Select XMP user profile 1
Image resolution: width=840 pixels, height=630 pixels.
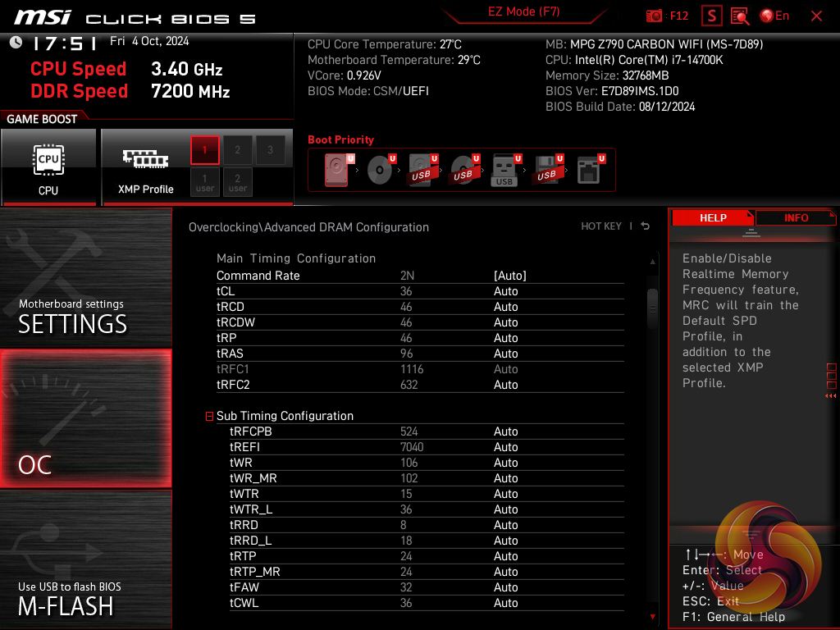(204, 182)
